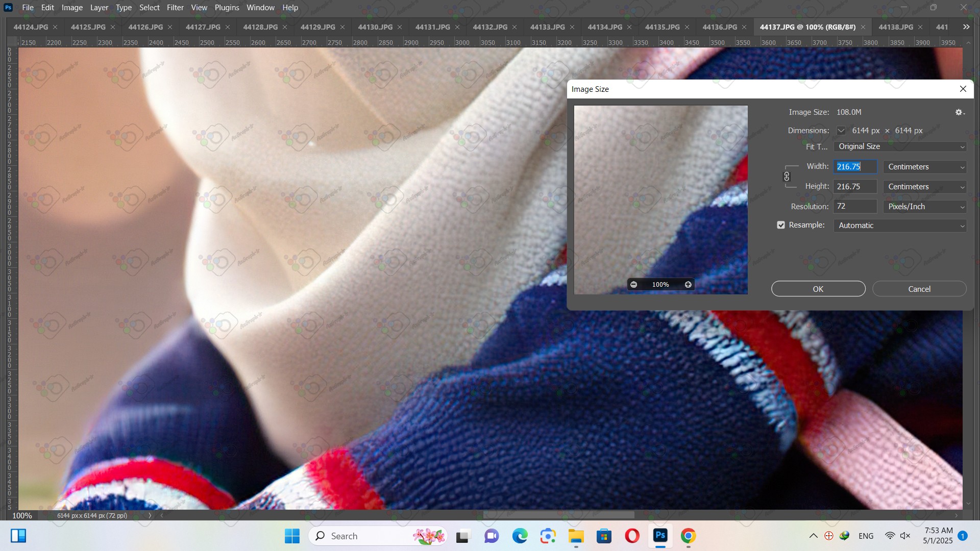
Task: Switch the ENG input language
Action: (866, 536)
